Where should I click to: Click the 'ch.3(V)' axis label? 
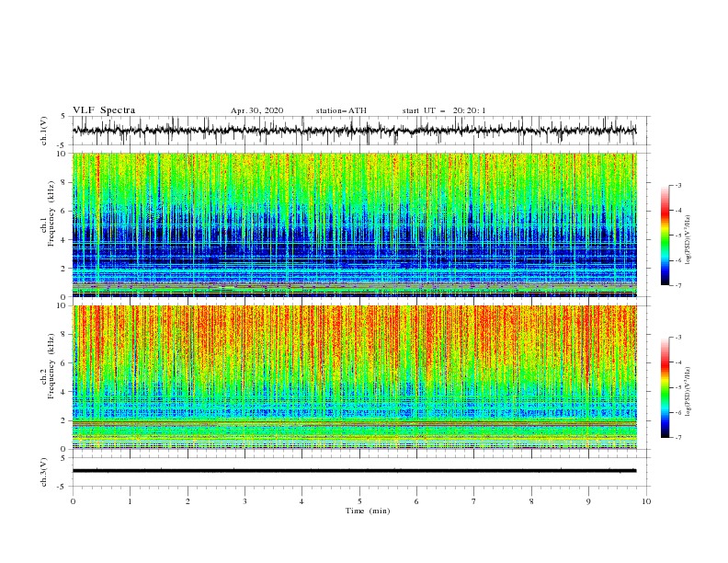point(44,472)
